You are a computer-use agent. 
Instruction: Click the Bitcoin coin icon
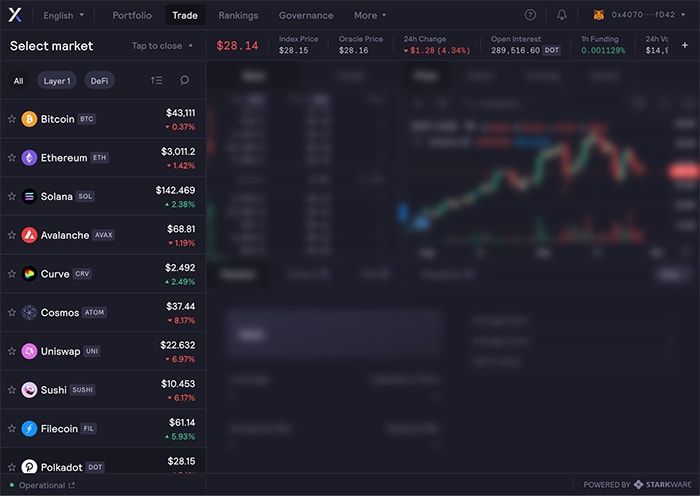29,119
